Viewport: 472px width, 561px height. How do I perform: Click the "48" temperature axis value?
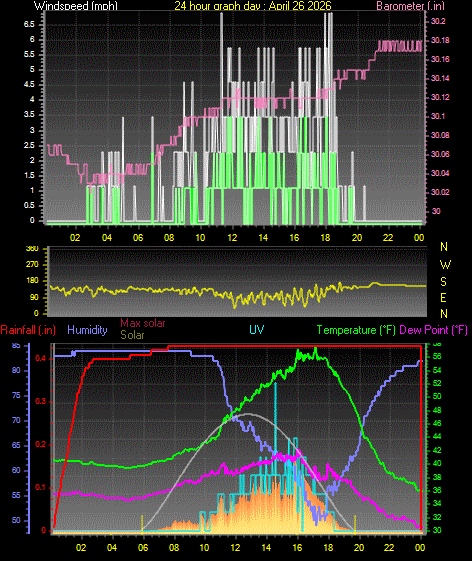coord(437,410)
